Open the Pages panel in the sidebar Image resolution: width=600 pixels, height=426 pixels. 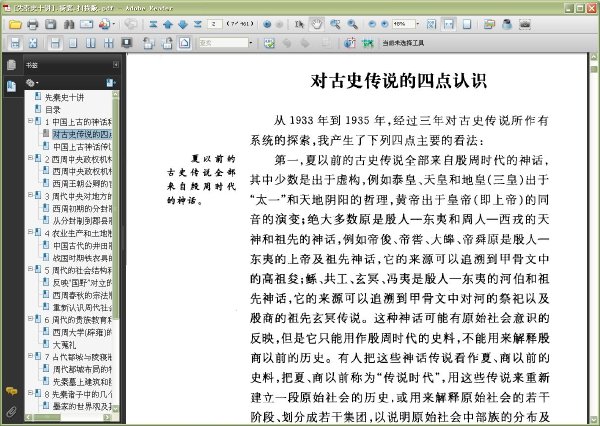point(11,65)
